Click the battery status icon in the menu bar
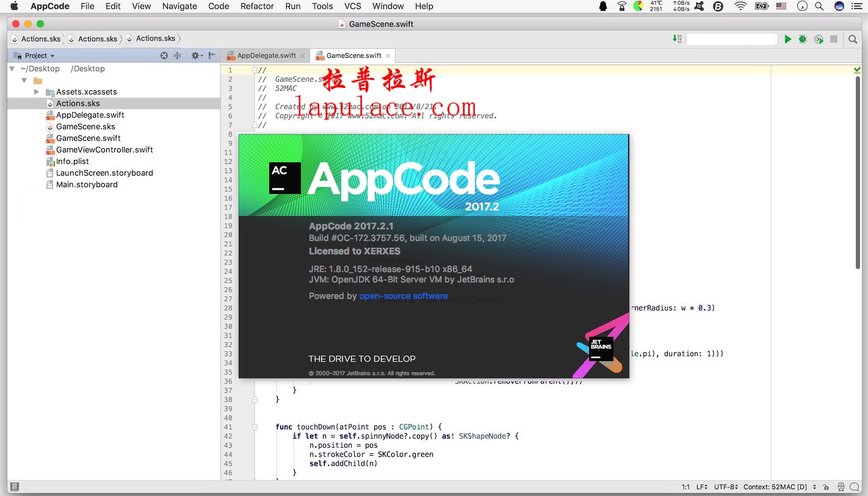This screenshot has height=496, width=868. click(762, 6)
